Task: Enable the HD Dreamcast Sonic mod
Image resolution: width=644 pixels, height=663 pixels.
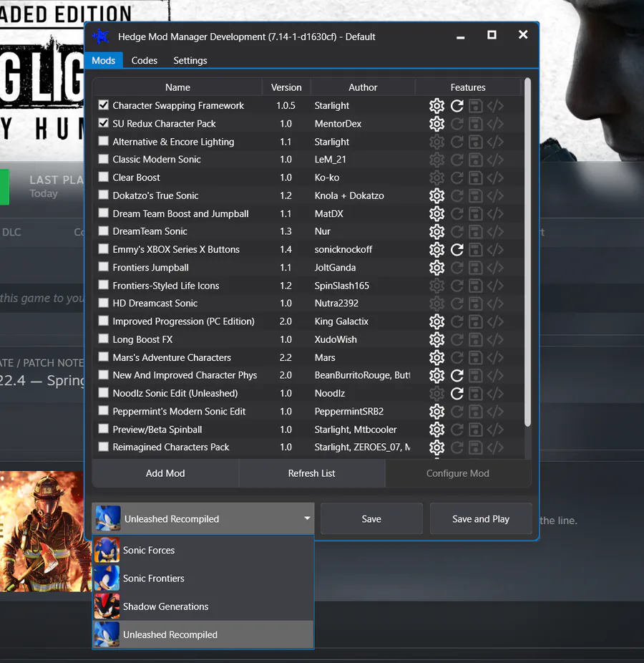Action: tap(103, 303)
